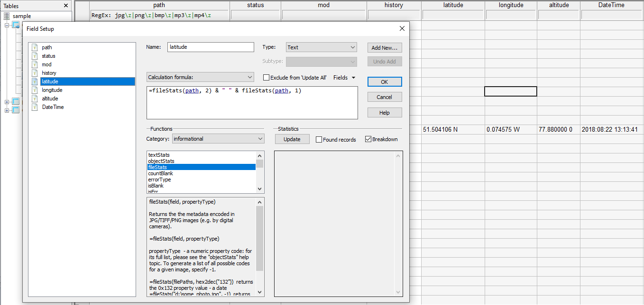Viewport: 644px width, 305px height.
Task: Click the Update statistics button
Action: coord(292,139)
